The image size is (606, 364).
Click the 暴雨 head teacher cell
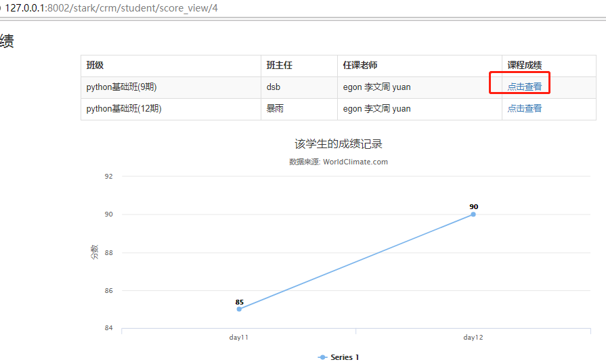(299, 109)
